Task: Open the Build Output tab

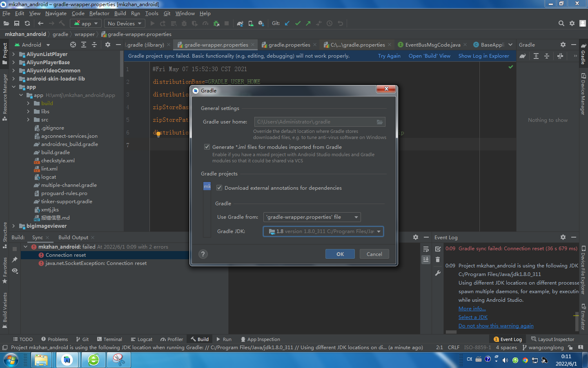Action: 73,237
